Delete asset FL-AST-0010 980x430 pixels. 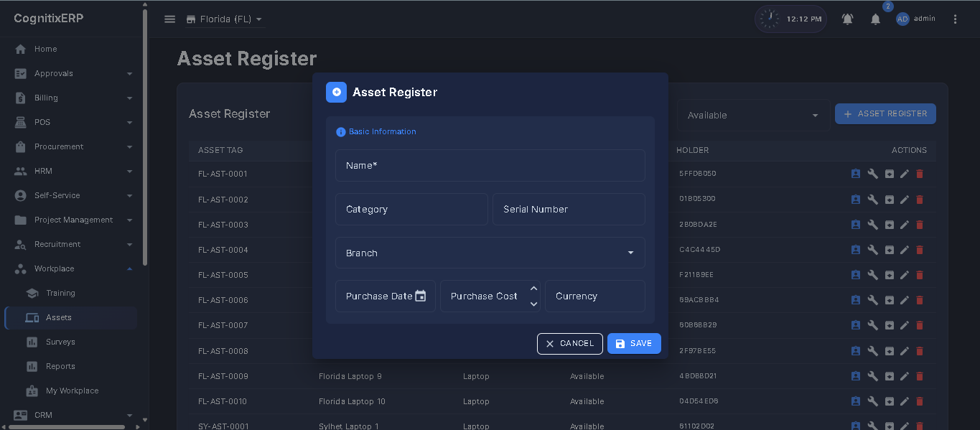(x=920, y=401)
